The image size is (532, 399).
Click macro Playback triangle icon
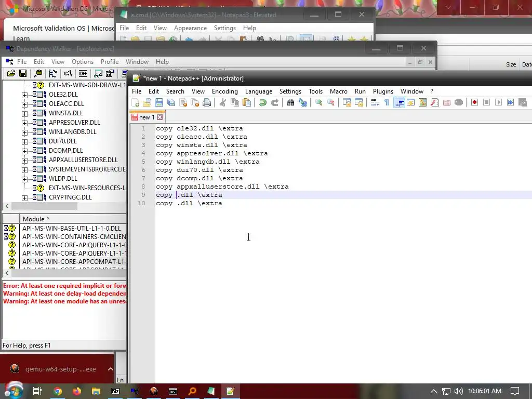pos(498,102)
